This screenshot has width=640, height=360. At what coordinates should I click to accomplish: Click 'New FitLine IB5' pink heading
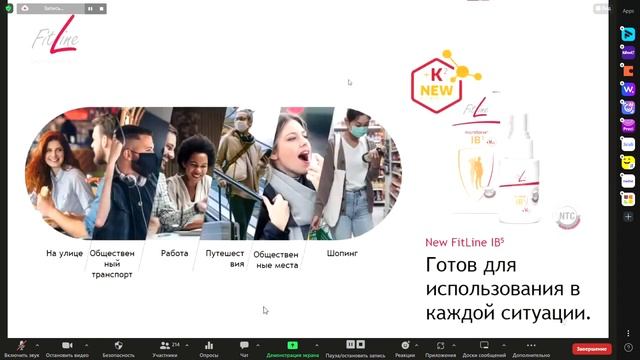pos(464,242)
